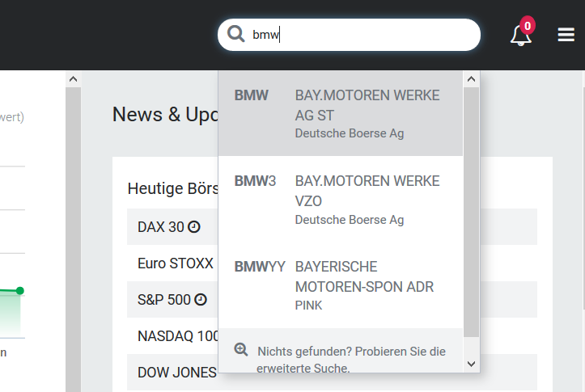The height and width of the screenshot is (392, 585).
Task: Select BMW3 BAY.MOTOREN WERKE VZO suggestion
Action: [341, 200]
